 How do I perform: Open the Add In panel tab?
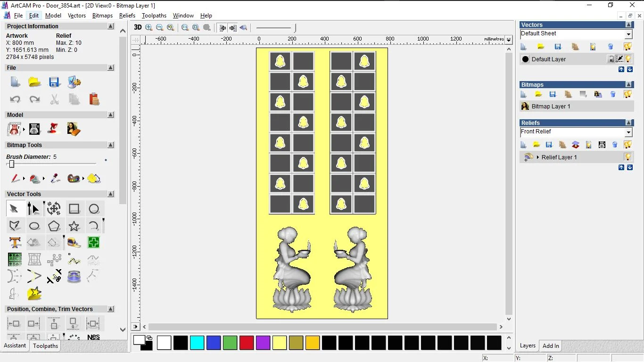550,346
